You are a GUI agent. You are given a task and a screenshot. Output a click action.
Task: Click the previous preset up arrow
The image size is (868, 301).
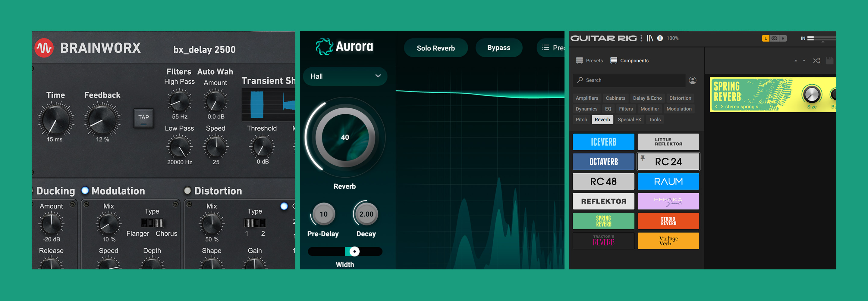pos(796,61)
